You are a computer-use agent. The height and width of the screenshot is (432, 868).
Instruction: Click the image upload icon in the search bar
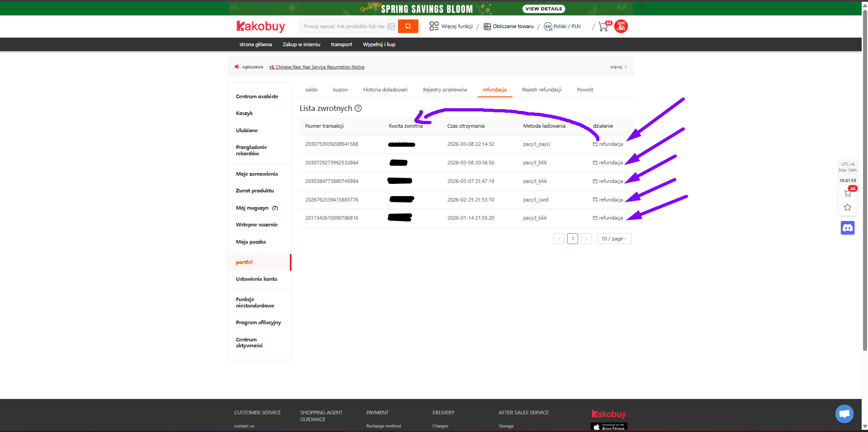click(x=391, y=26)
